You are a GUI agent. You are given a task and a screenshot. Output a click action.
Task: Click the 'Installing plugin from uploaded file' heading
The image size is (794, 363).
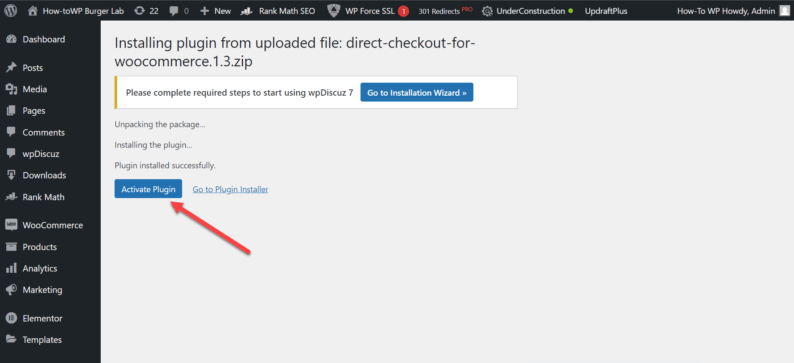(x=295, y=52)
